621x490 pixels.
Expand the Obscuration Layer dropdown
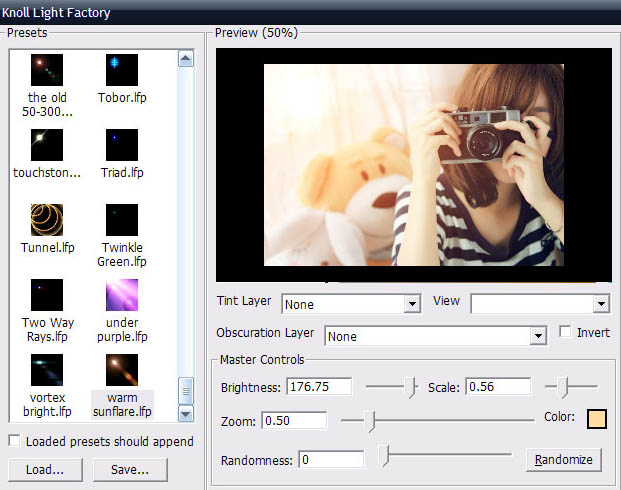point(436,336)
